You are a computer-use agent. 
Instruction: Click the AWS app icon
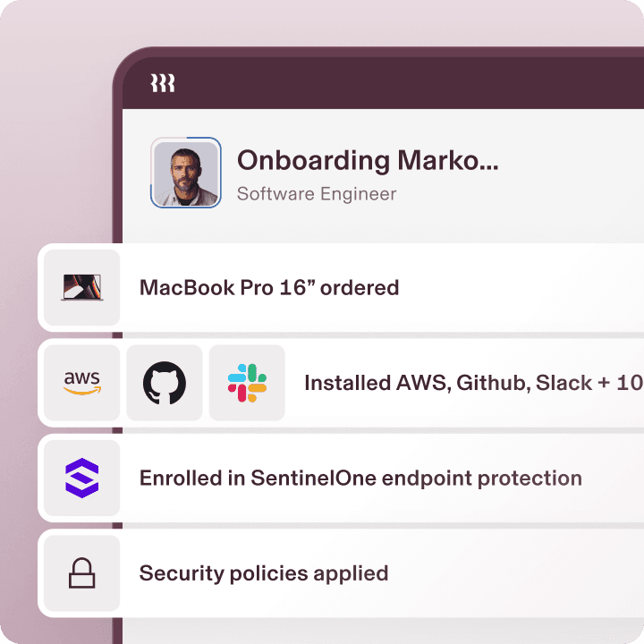point(81,383)
